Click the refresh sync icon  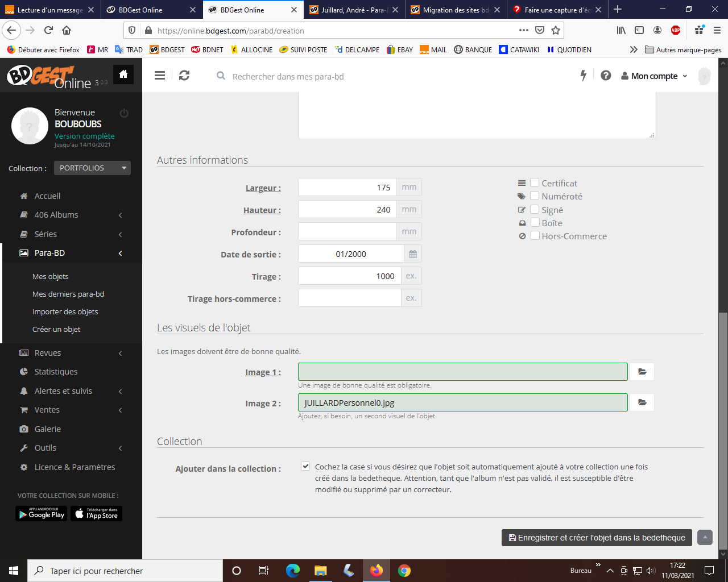(184, 76)
